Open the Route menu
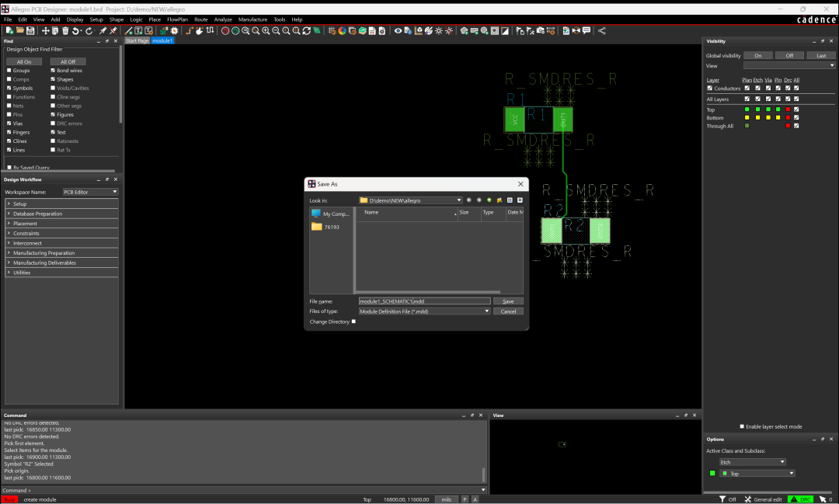839x504 pixels. pos(201,19)
